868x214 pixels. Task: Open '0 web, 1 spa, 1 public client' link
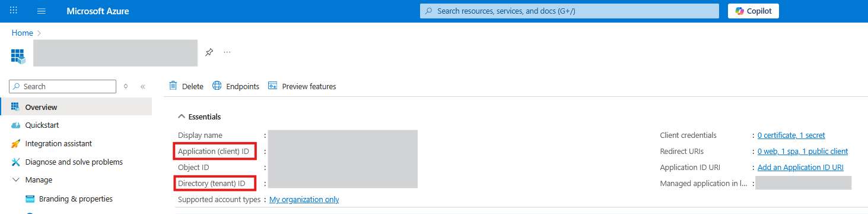803,152
